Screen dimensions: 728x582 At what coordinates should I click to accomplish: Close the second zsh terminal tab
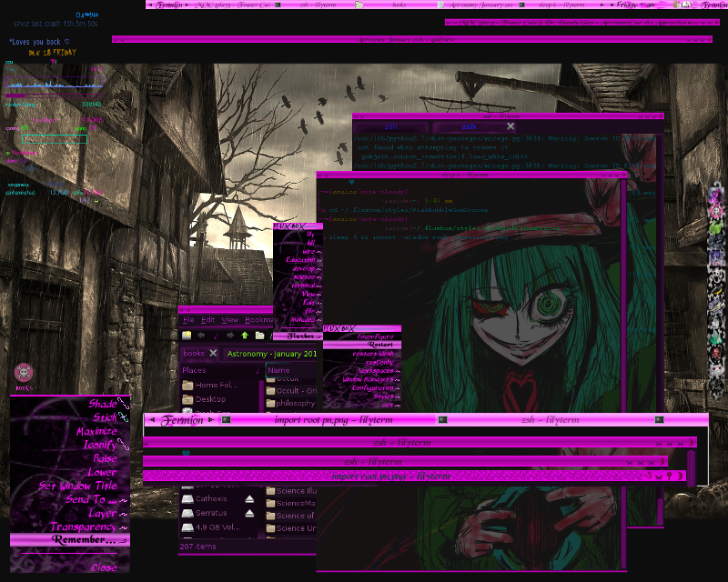511,126
